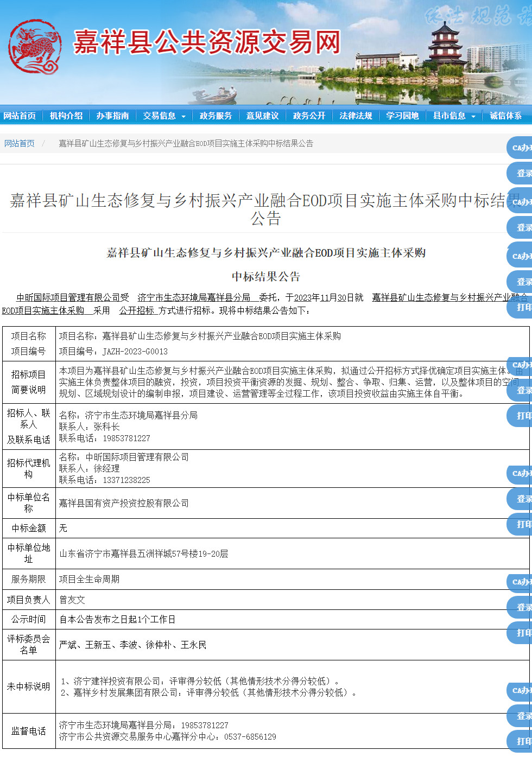532x757 pixels.
Task: Click the 招标项目 简要说明 row label
Action: pyautogui.click(x=29, y=382)
